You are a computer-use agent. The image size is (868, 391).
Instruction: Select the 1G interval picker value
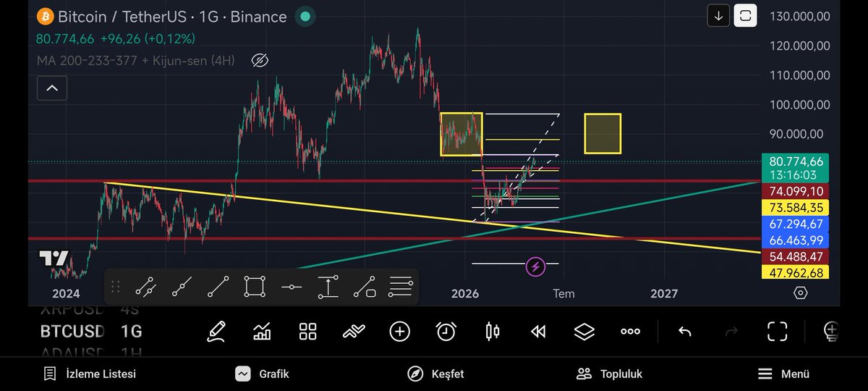131,332
